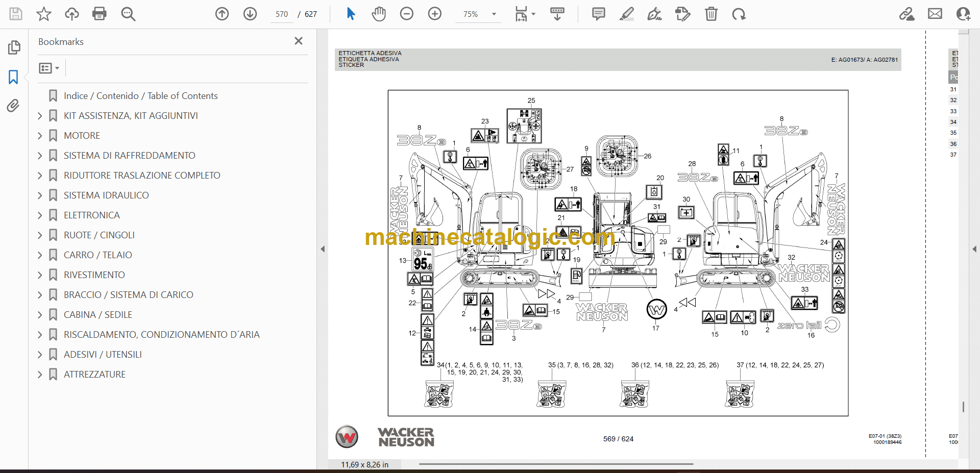The image size is (980, 473).
Task: Click the Print file icon
Action: click(x=100, y=14)
